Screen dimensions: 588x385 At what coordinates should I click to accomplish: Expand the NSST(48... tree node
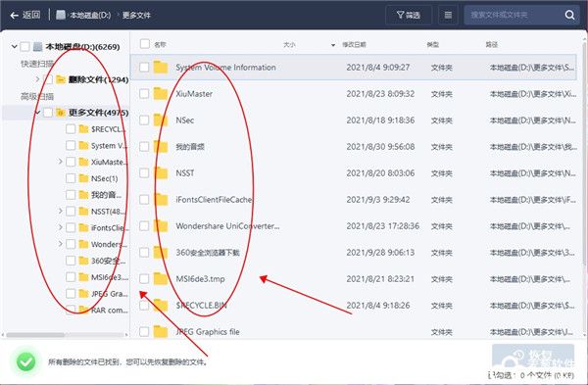[x=61, y=211]
